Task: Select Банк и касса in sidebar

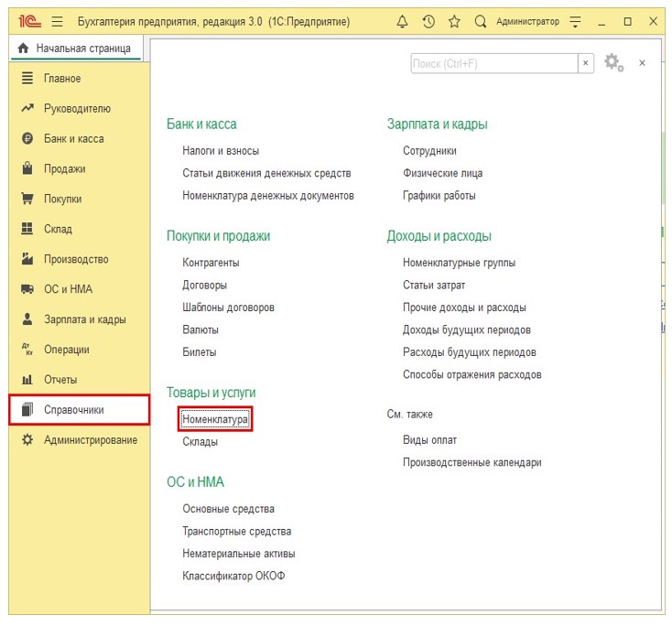Action: [73, 139]
